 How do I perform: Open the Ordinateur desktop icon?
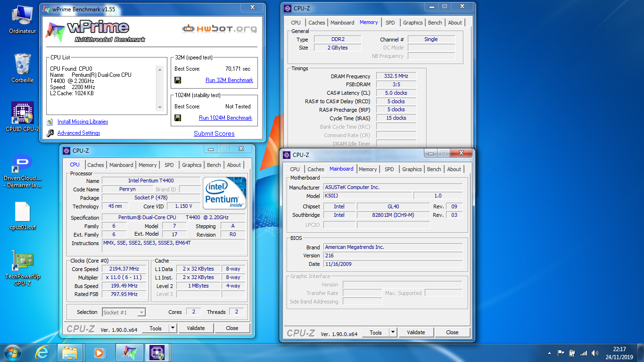tap(22, 20)
